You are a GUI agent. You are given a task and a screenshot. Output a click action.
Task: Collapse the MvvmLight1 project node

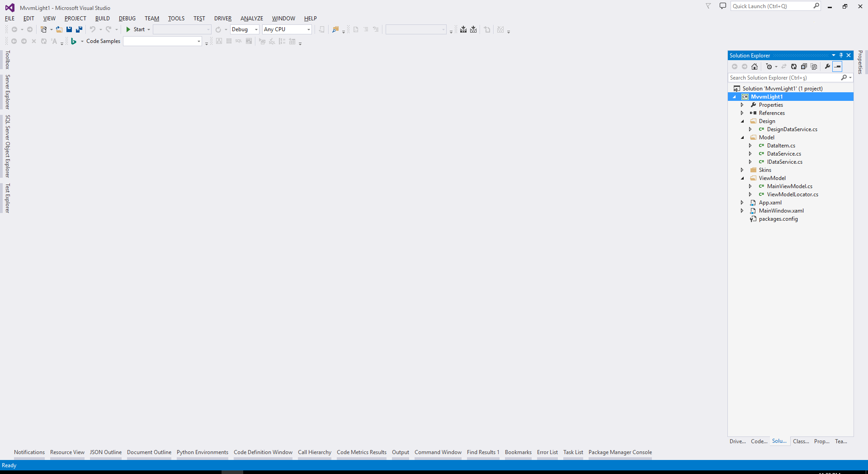tap(734, 97)
